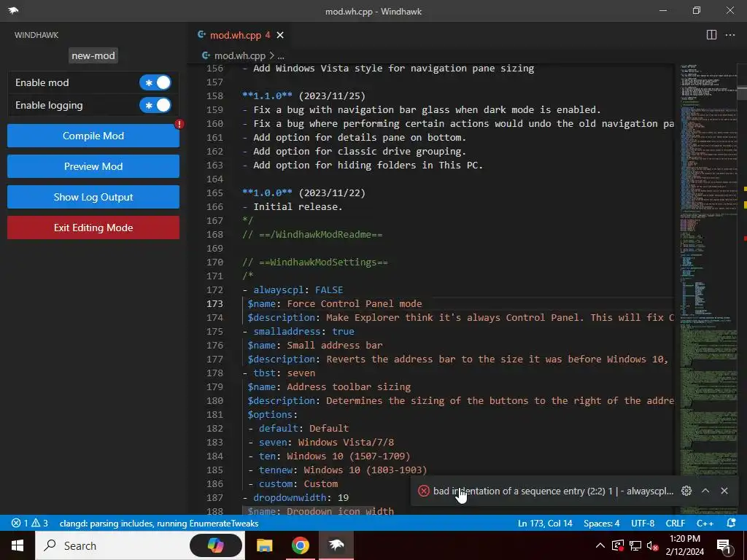Click the Force Control Panel mode text
This screenshot has width=747, height=560.
pos(355,304)
